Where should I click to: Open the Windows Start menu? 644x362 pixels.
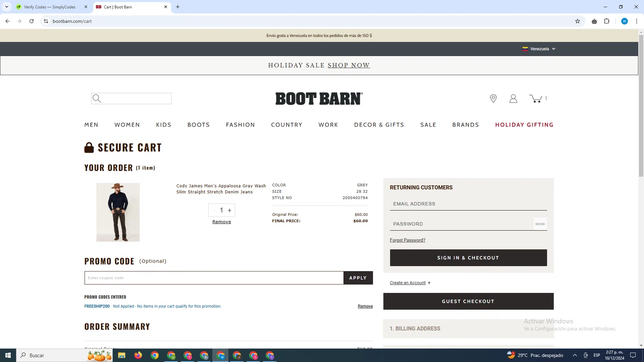8,355
